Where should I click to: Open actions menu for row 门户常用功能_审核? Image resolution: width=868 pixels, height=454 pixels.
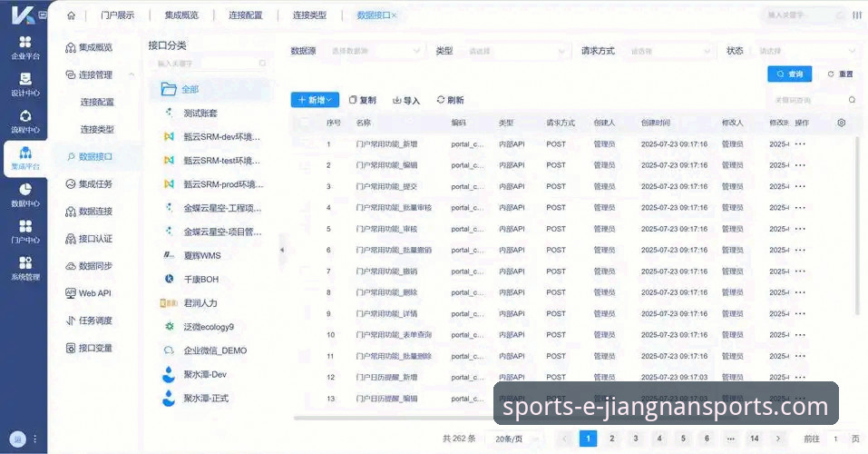point(800,229)
